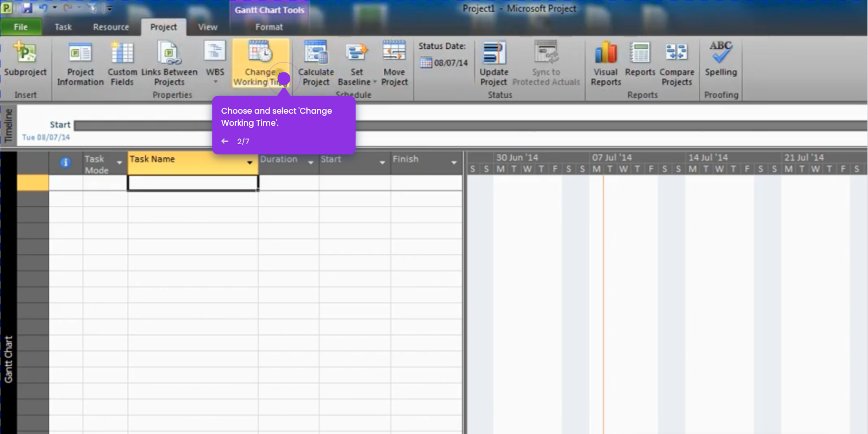The image size is (868, 434).
Task: Go back using the tooltip's left arrow
Action: click(225, 141)
